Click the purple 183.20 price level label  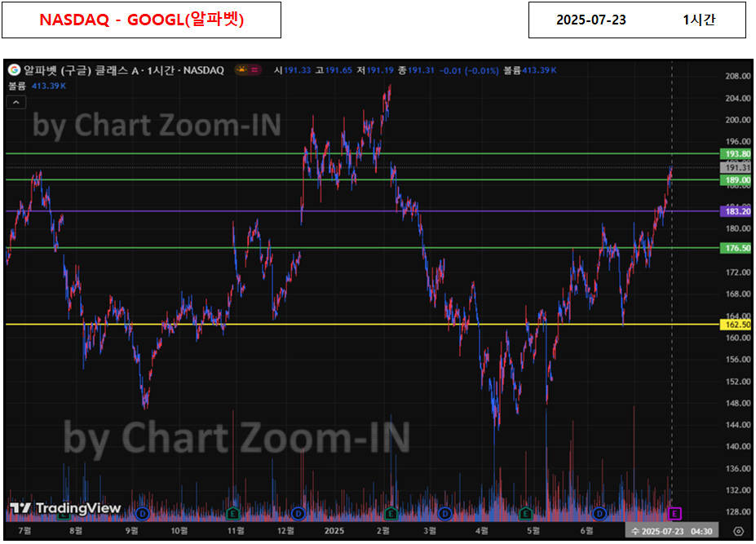click(x=736, y=211)
